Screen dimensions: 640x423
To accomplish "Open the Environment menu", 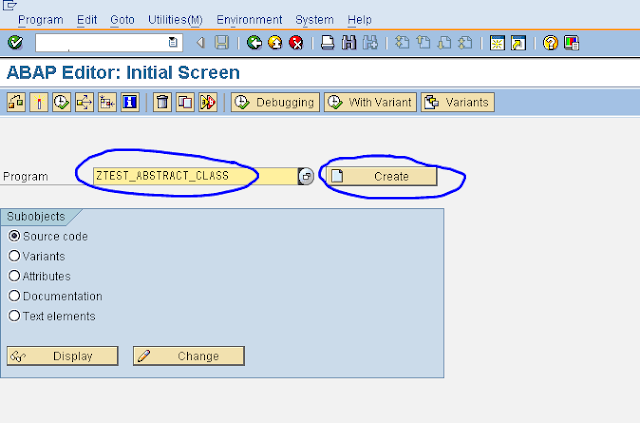I will click(x=249, y=20).
